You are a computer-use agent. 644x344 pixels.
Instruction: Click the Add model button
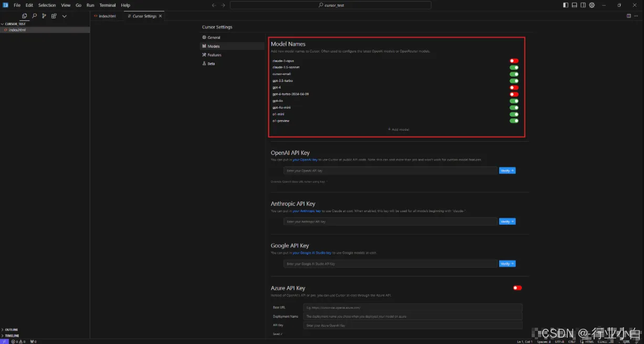click(398, 129)
